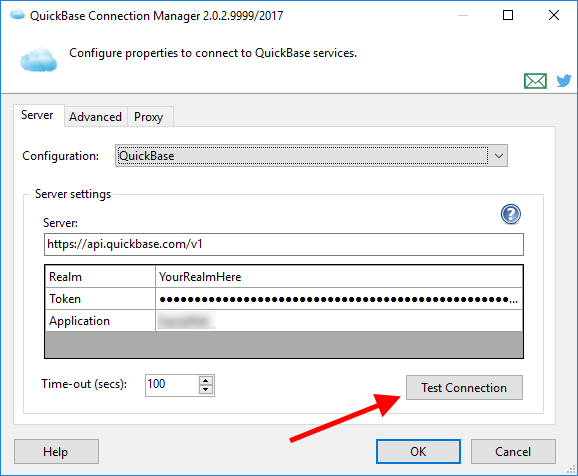
Task: Increase time-out with the up arrow
Action: (x=206, y=381)
